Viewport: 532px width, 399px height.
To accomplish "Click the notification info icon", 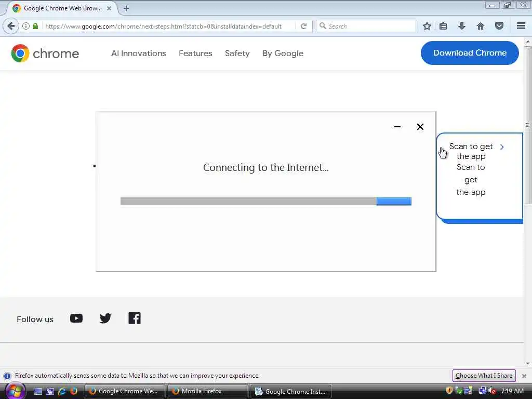I will [x=7, y=376].
